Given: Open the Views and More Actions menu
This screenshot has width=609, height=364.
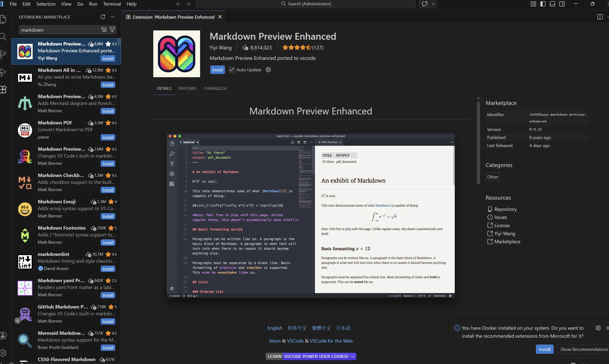Looking at the screenshot, I should tap(113, 17).
